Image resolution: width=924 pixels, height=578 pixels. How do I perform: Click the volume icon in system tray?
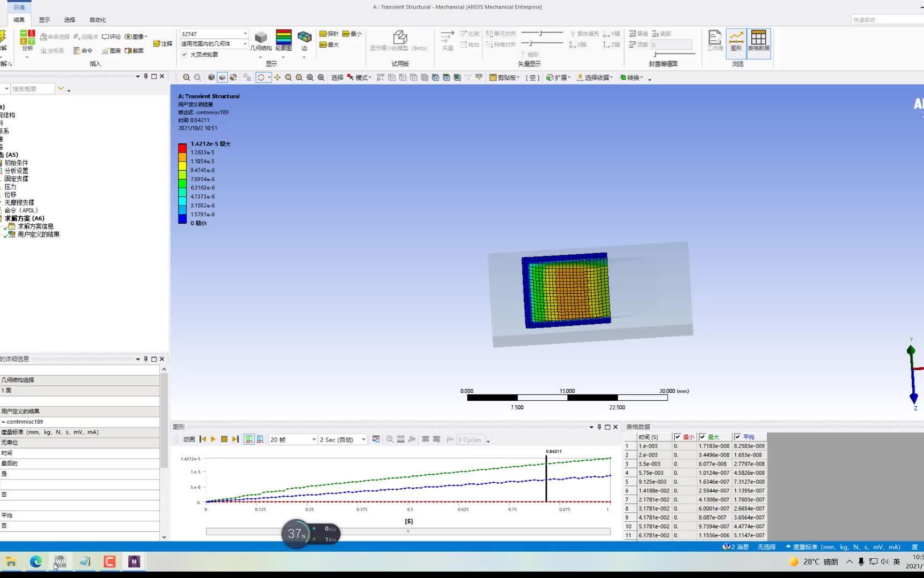click(x=884, y=561)
